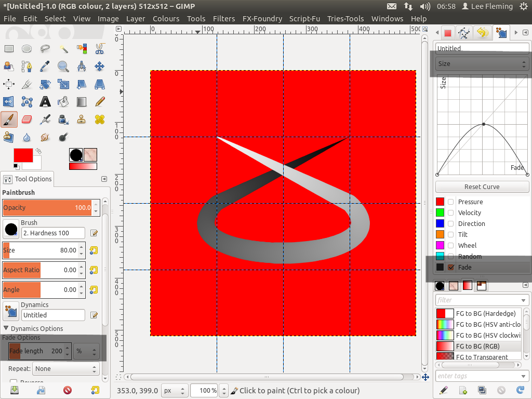Switch to the Tool Options tab

[28, 179]
